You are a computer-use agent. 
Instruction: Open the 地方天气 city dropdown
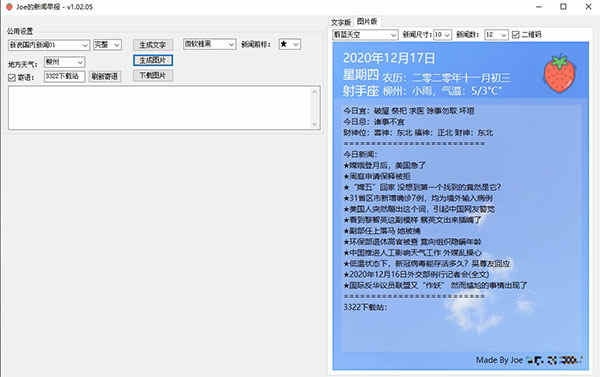pyautogui.click(x=65, y=62)
